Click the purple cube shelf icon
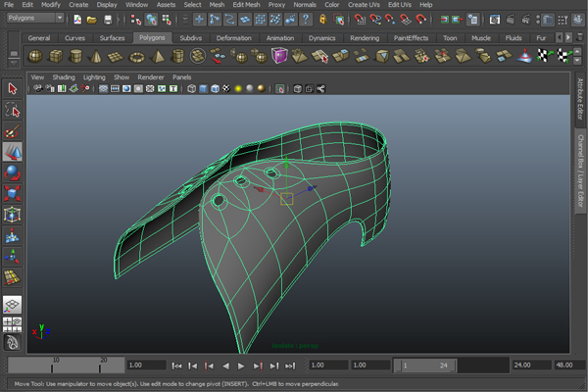 (x=279, y=56)
